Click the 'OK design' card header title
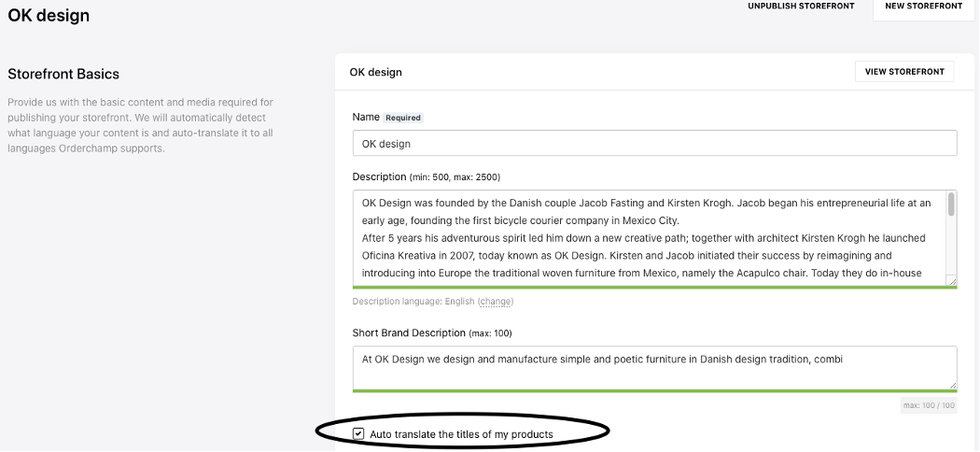 coord(375,72)
